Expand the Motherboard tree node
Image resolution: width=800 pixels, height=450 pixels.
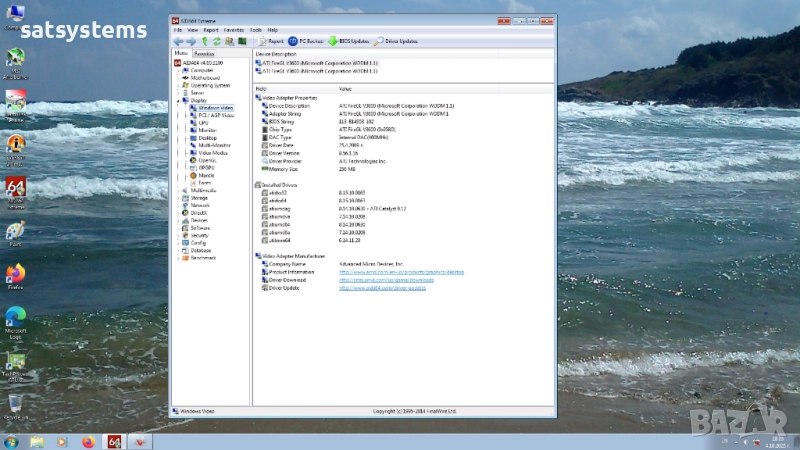click(178, 78)
